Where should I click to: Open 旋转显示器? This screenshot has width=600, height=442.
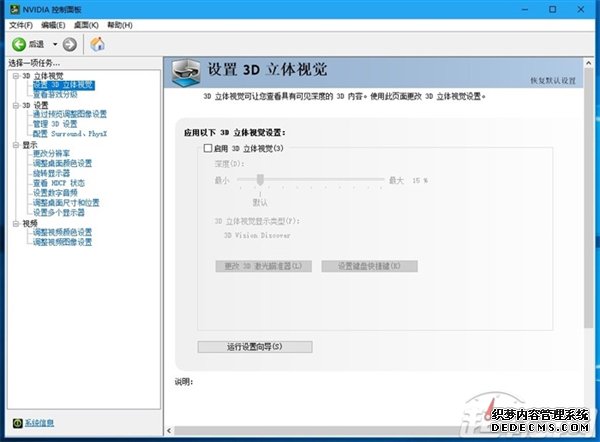pos(51,173)
